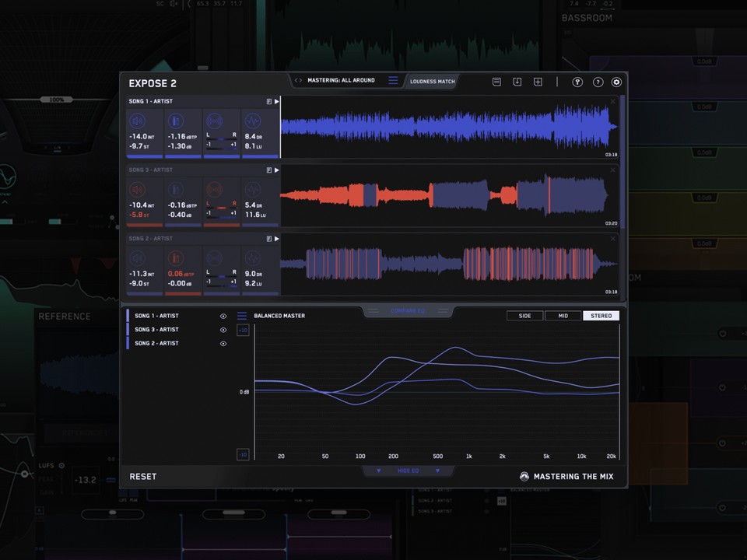747x560 pixels.
Task: Open the settings gear icon
Action: tap(616, 82)
